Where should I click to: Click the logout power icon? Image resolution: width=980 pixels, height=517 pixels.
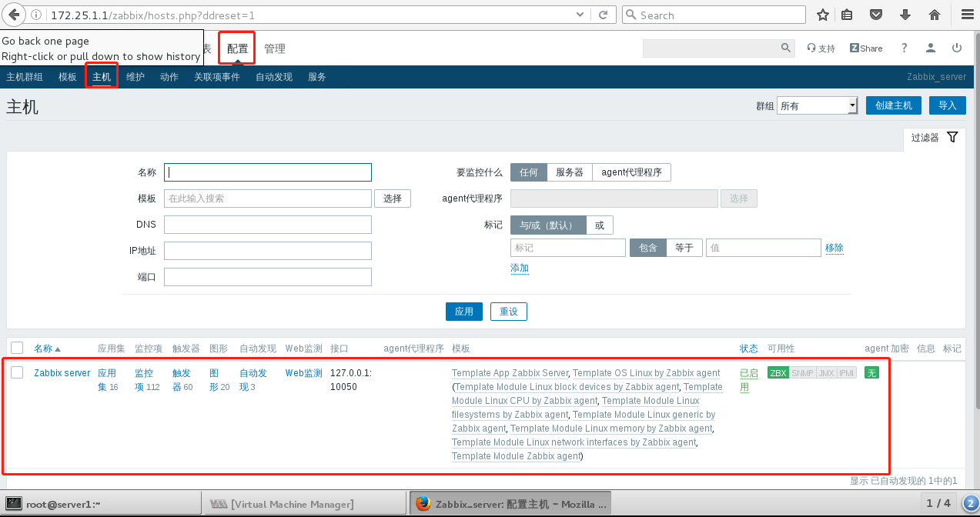tap(957, 48)
